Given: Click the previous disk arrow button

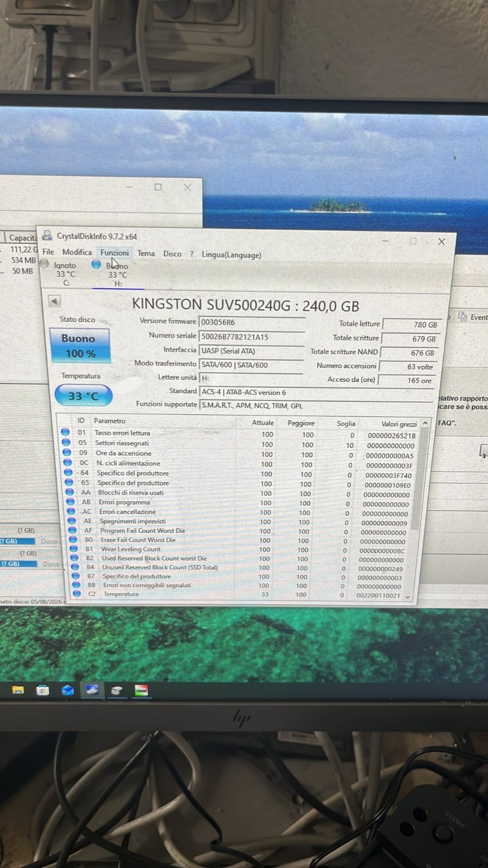Looking at the screenshot, I should [x=54, y=301].
